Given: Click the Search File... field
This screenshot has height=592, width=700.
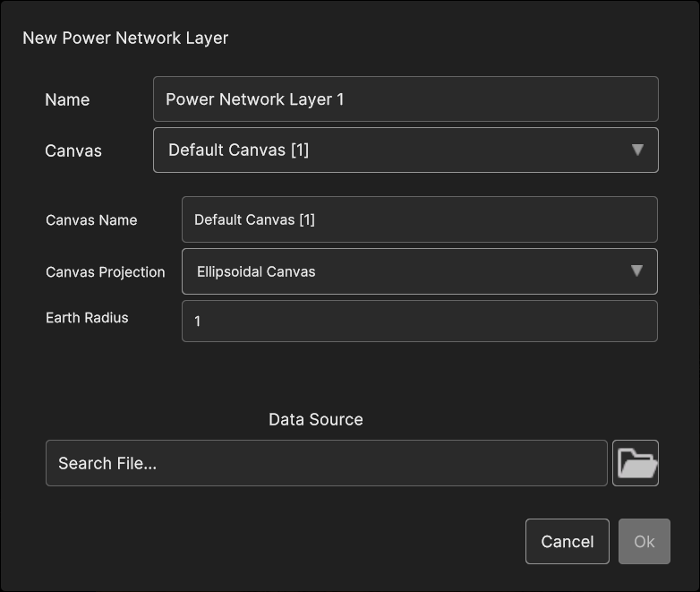Looking at the screenshot, I should (x=326, y=463).
